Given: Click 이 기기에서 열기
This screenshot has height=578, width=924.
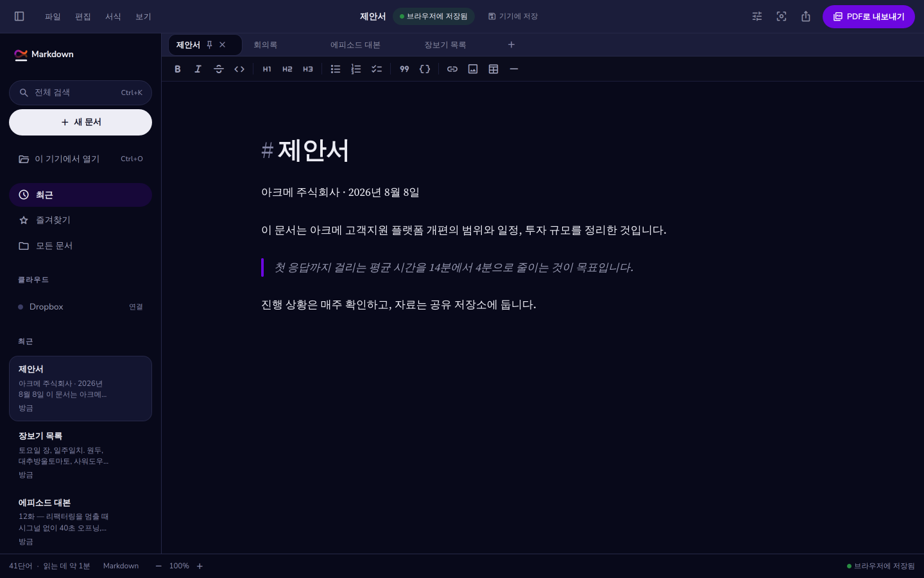Looking at the screenshot, I should click(x=80, y=159).
